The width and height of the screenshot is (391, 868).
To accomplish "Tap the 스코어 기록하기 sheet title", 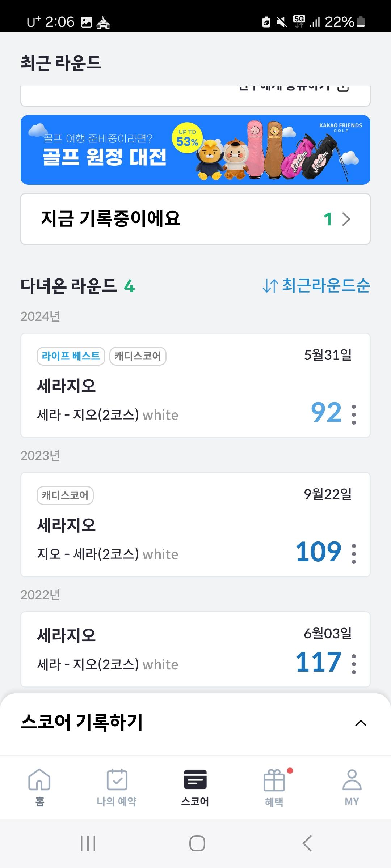I will [x=82, y=723].
